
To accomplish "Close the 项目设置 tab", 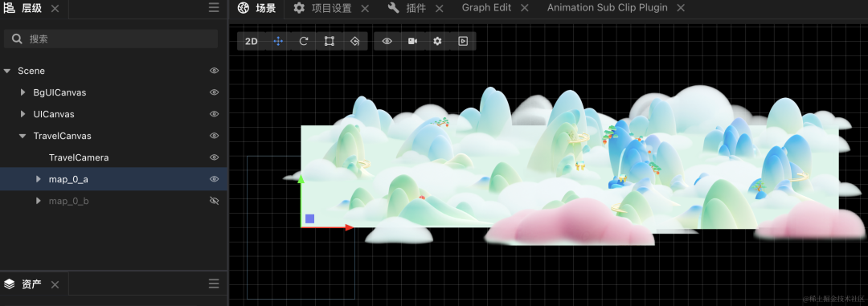I will [x=365, y=8].
